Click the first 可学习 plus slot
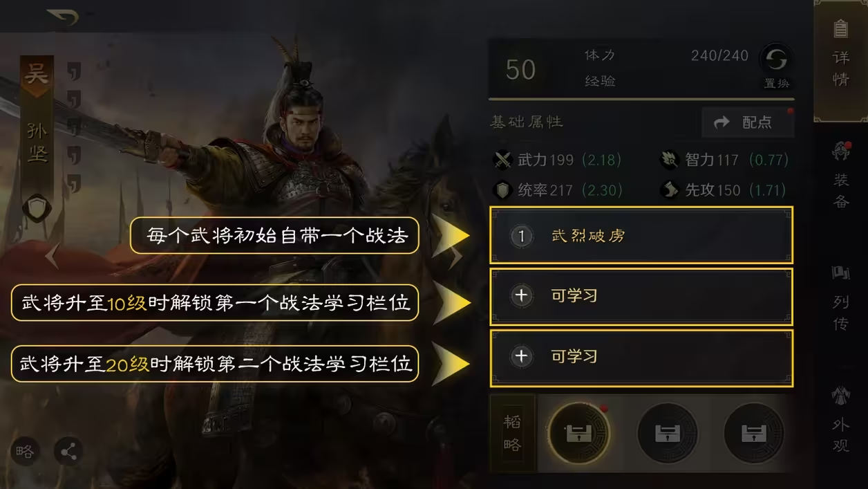This screenshot has height=489, width=868. coord(641,297)
